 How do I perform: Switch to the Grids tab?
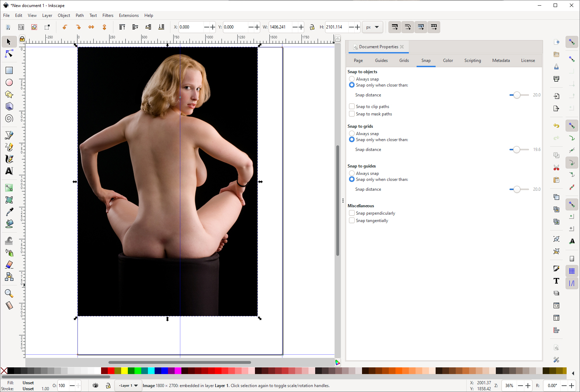coord(404,61)
